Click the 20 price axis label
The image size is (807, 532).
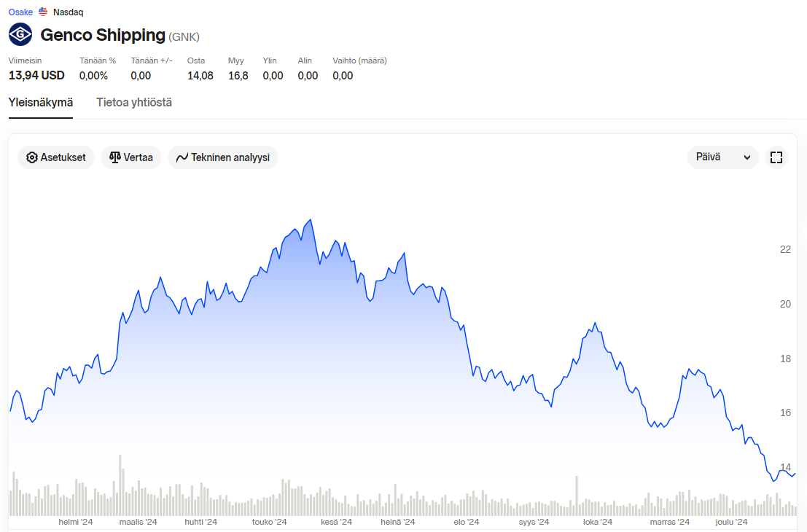(x=785, y=304)
